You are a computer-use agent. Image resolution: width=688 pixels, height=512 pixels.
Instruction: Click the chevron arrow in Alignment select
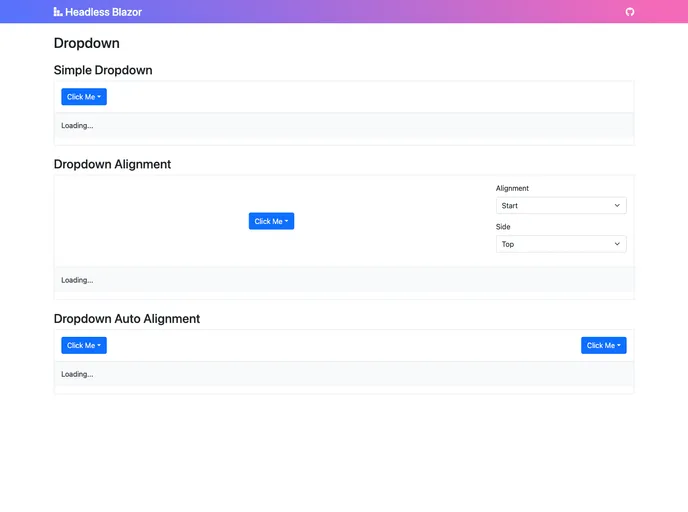[x=617, y=205]
